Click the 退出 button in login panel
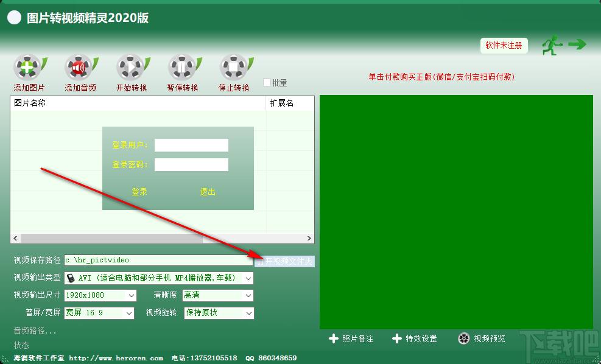Viewport: 601px width, 364px height. pos(208,192)
